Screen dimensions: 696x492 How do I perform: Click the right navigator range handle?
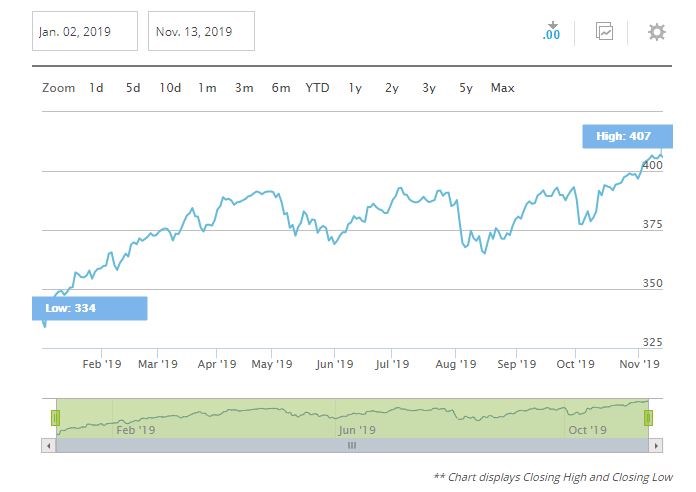(x=648, y=418)
